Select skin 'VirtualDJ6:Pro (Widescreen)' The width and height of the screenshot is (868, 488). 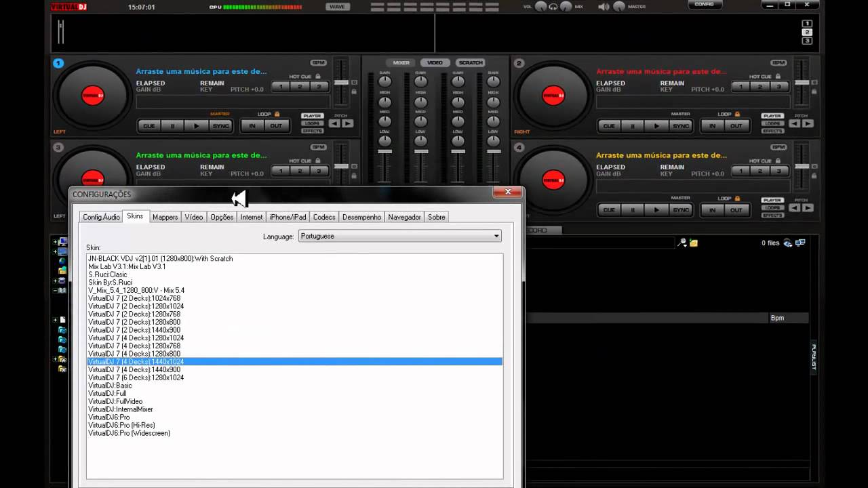(295, 433)
